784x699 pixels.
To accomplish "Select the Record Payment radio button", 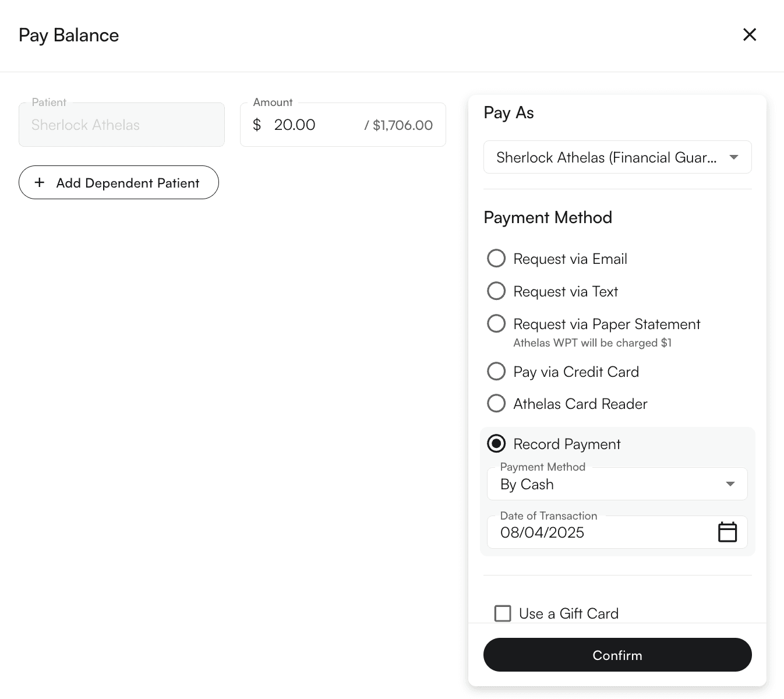I will tap(496, 444).
